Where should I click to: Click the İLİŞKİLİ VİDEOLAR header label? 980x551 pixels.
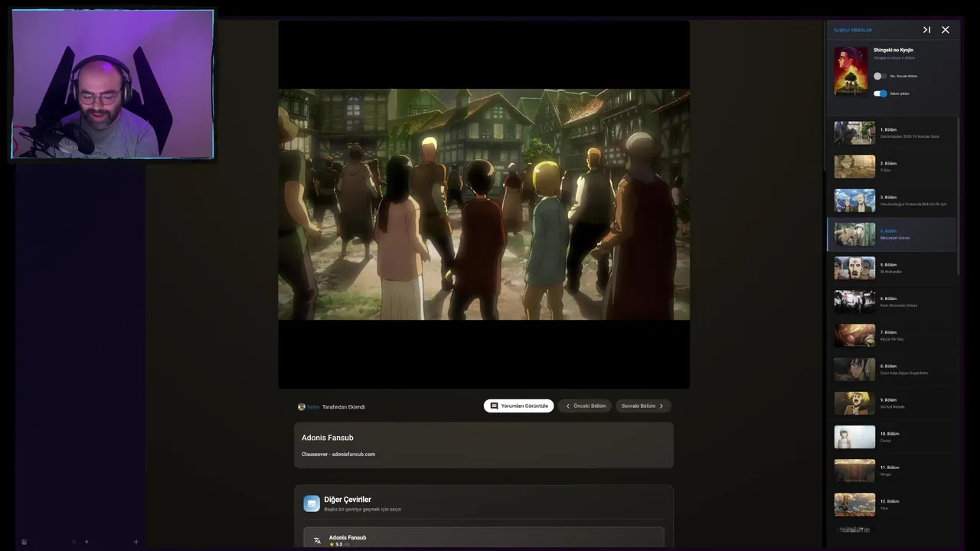pos(853,30)
